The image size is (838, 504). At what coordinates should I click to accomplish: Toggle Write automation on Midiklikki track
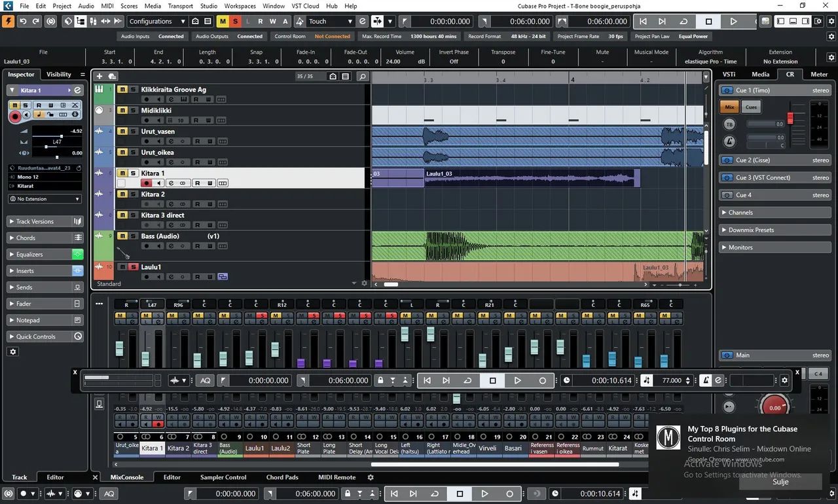(x=210, y=120)
